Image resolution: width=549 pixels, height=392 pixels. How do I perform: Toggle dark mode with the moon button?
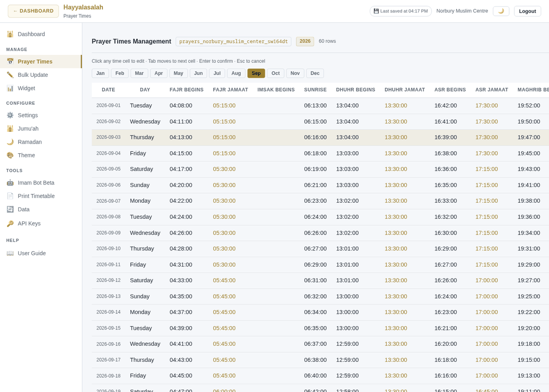point(501,11)
